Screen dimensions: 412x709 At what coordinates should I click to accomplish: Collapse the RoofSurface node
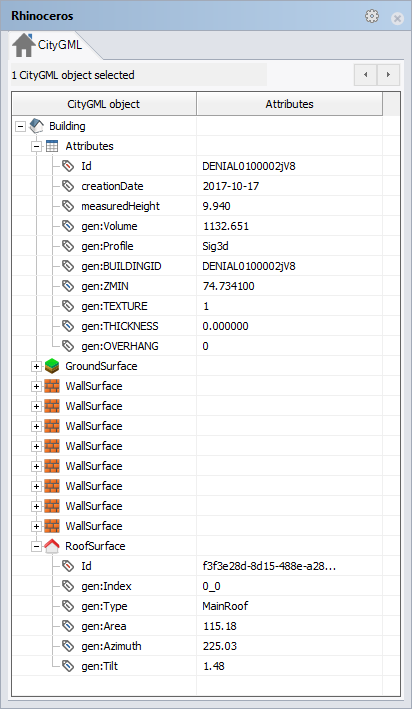(36, 546)
